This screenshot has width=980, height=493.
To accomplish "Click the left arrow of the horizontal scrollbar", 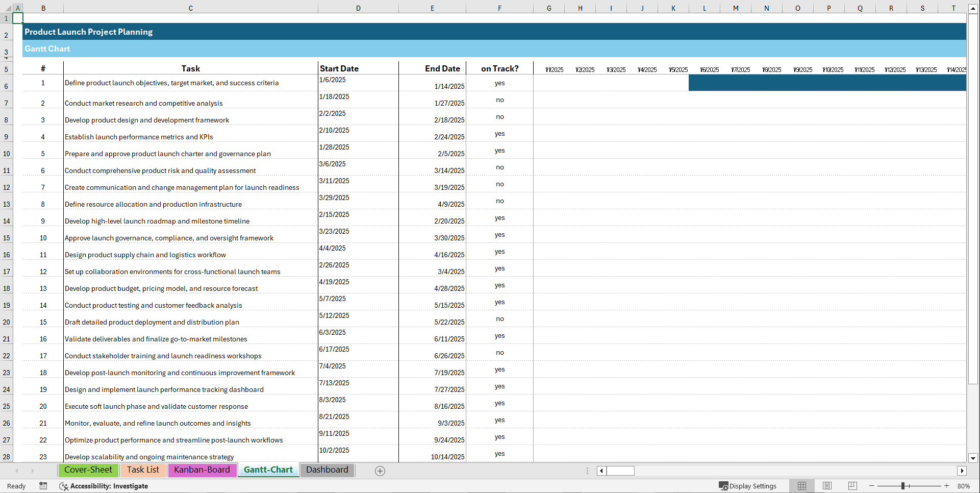I will (601, 471).
